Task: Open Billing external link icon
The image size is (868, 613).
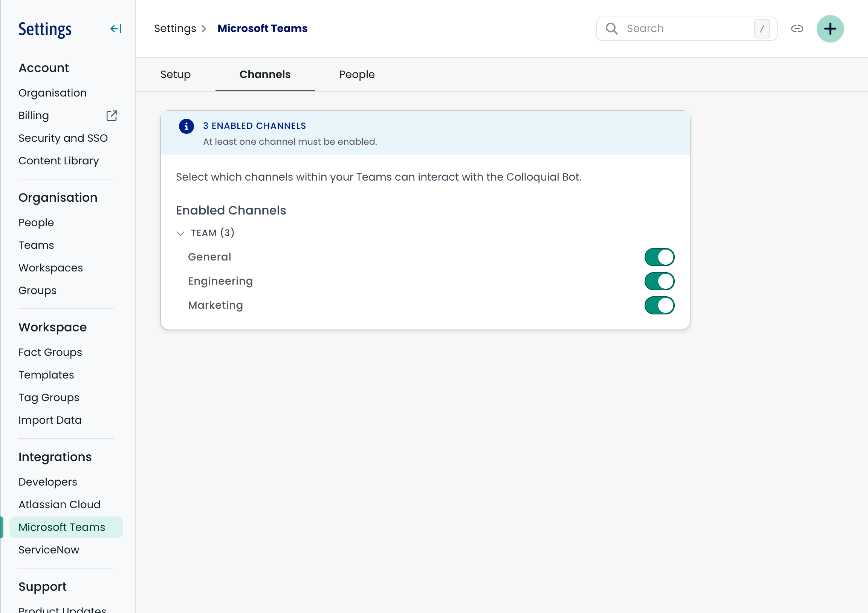Action: point(112,116)
